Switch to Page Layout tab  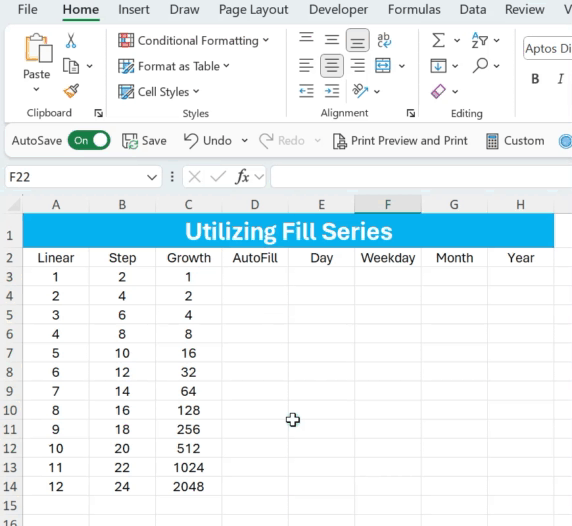254,9
